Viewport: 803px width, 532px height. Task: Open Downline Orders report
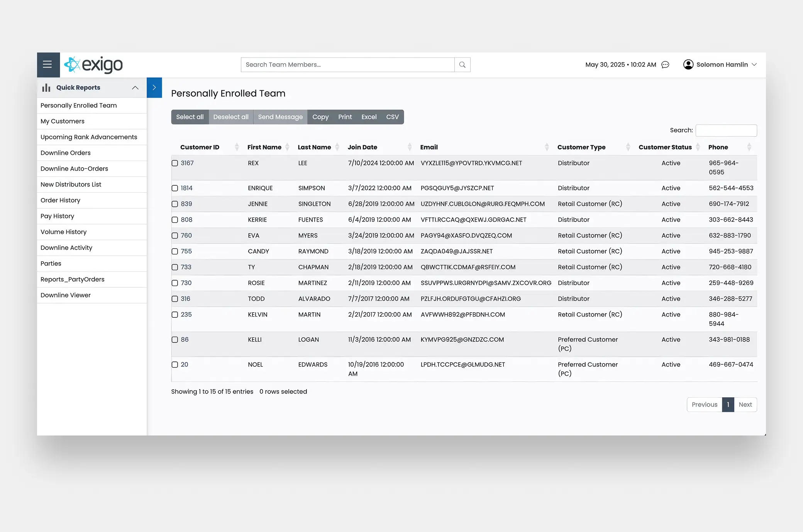pos(66,153)
